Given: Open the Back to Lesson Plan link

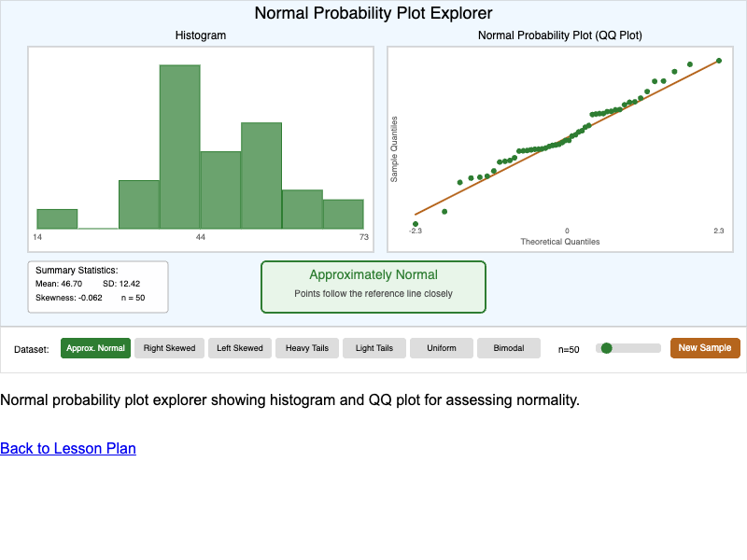Looking at the screenshot, I should click(67, 449).
